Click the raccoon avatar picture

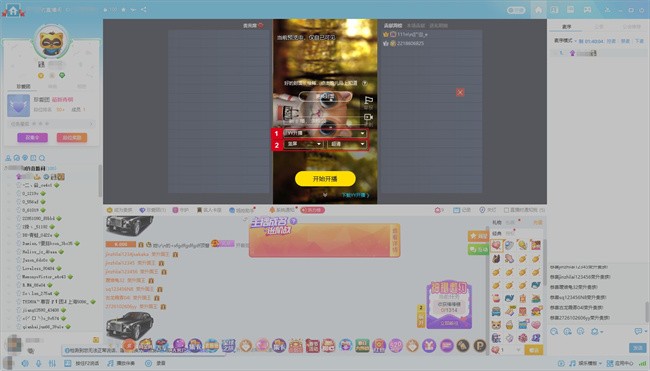tap(51, 41)
